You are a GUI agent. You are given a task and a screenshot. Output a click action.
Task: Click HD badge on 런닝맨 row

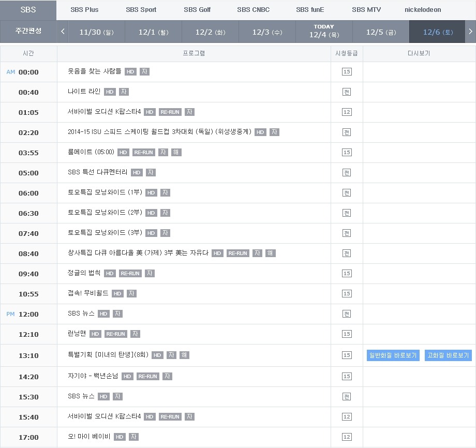coord(95,334)
